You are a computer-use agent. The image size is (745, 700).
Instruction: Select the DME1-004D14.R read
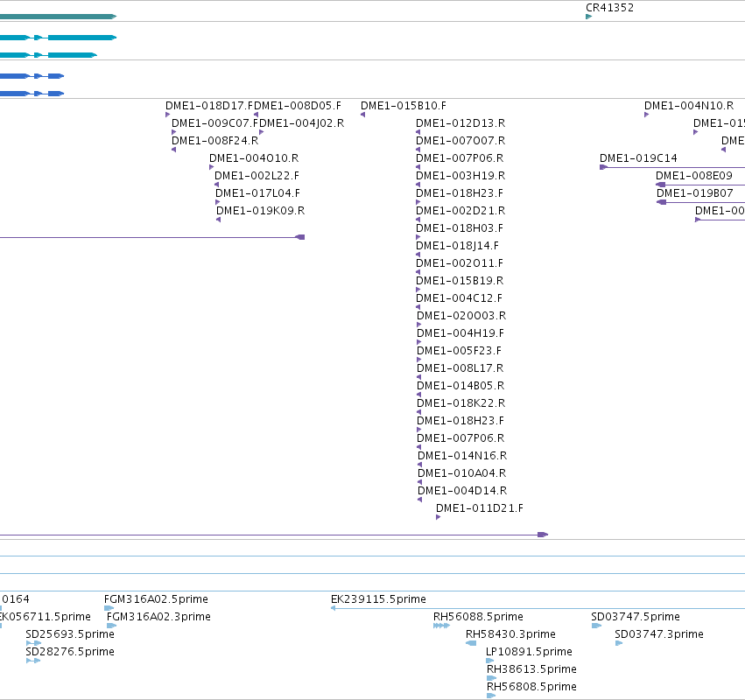click(462, 491)
